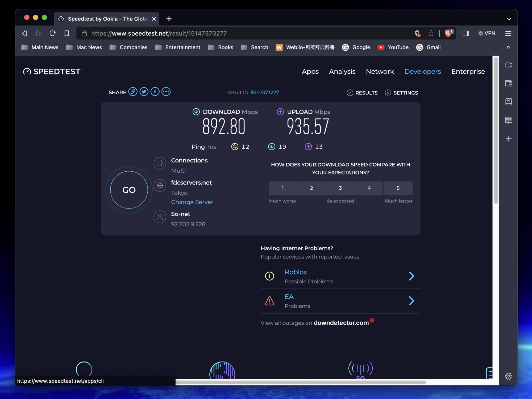532x399 pixels.
Task: Open the Reading List sidebar icon
Action: pyautogui.click(x=509, y=120)
